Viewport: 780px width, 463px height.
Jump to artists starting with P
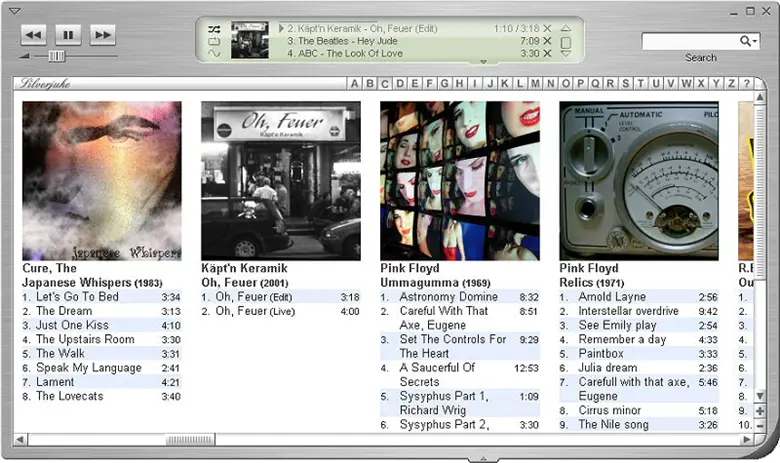pos(581,83)
